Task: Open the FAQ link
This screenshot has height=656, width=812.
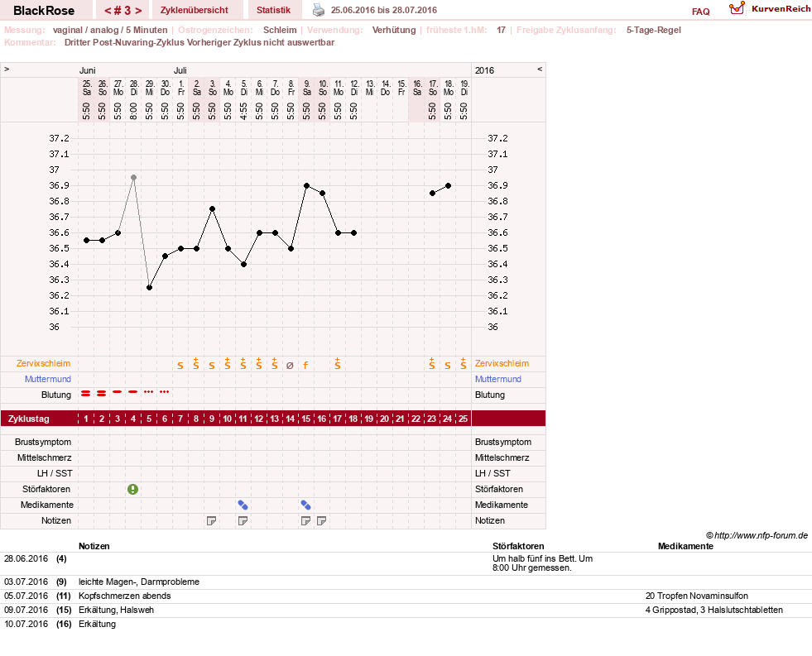Action: point(700,12)
